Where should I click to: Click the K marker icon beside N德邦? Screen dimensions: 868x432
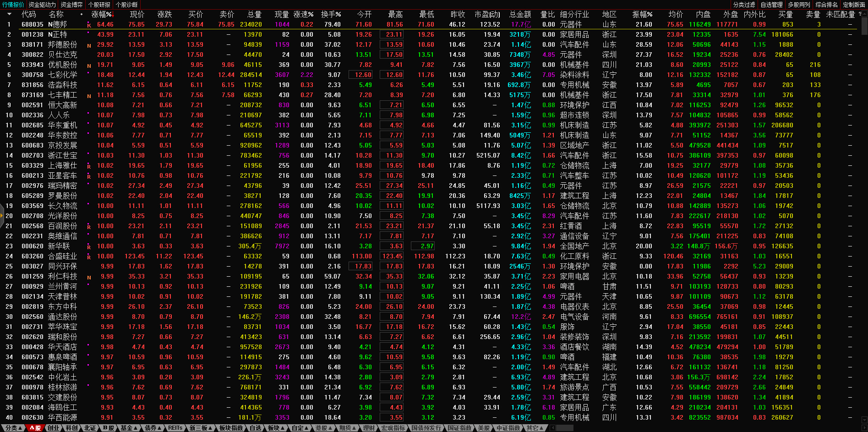[89, 25]
